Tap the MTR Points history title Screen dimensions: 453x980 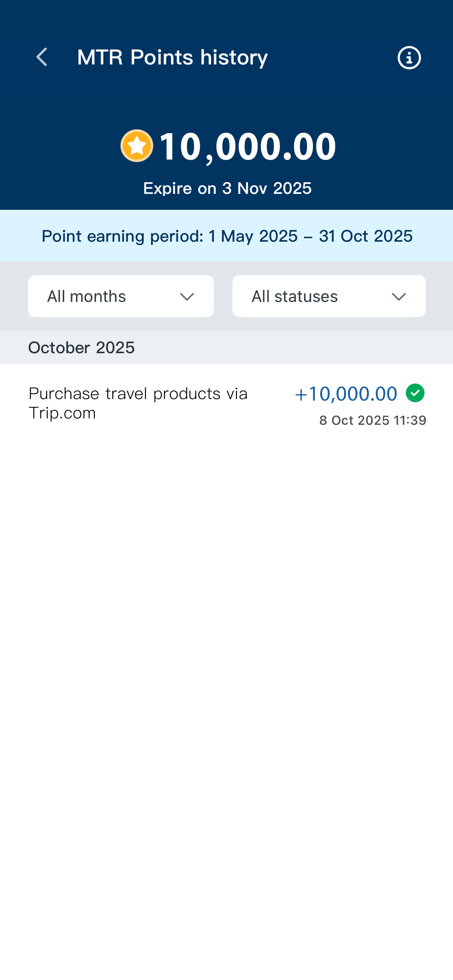tap(172, 57)
